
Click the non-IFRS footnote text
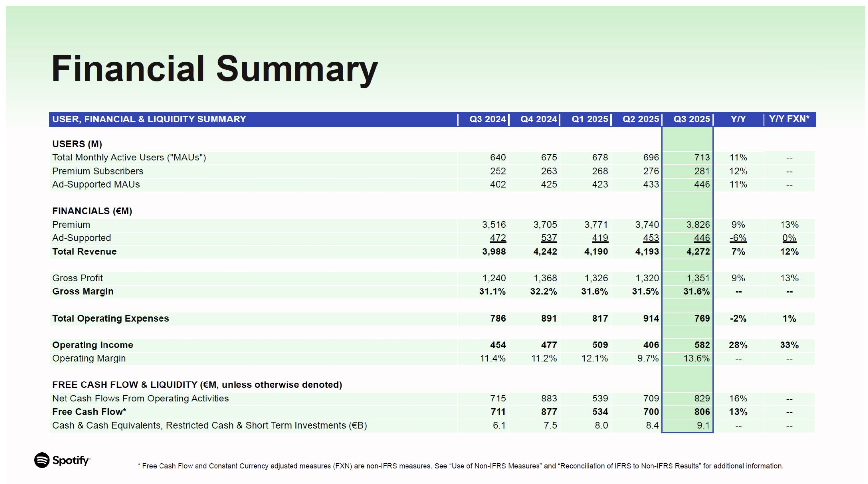[x=460, y=466]
